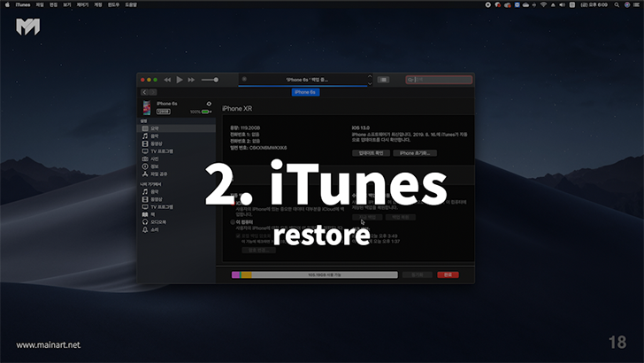644x363 pixels.
Task: Open Notification Center icon
Action: tap(638, 5)
